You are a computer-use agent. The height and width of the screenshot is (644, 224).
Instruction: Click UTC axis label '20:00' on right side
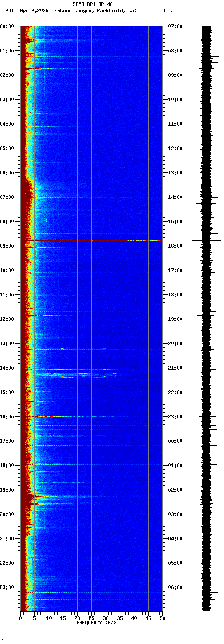[x=175, y=344]
